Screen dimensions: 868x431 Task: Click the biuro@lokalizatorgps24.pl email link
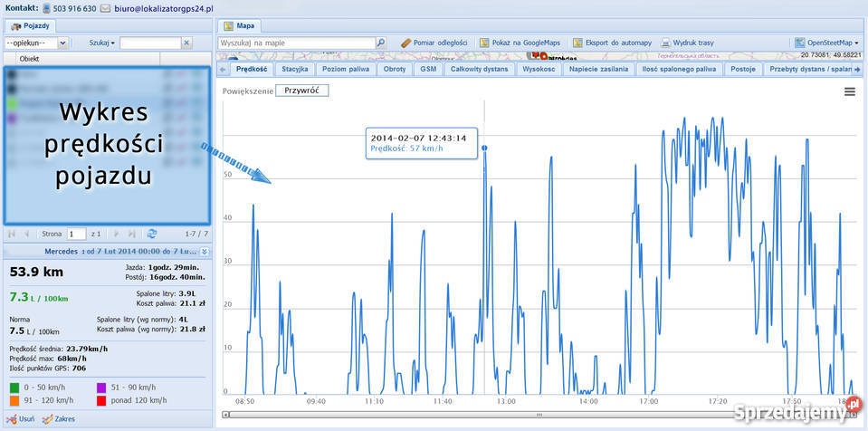[164, 9]
